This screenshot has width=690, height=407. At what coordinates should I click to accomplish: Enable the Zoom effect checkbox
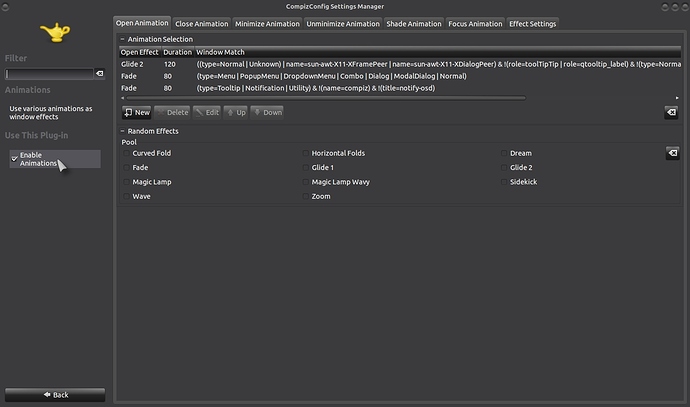pyautogui.click(x=305, y=196)
